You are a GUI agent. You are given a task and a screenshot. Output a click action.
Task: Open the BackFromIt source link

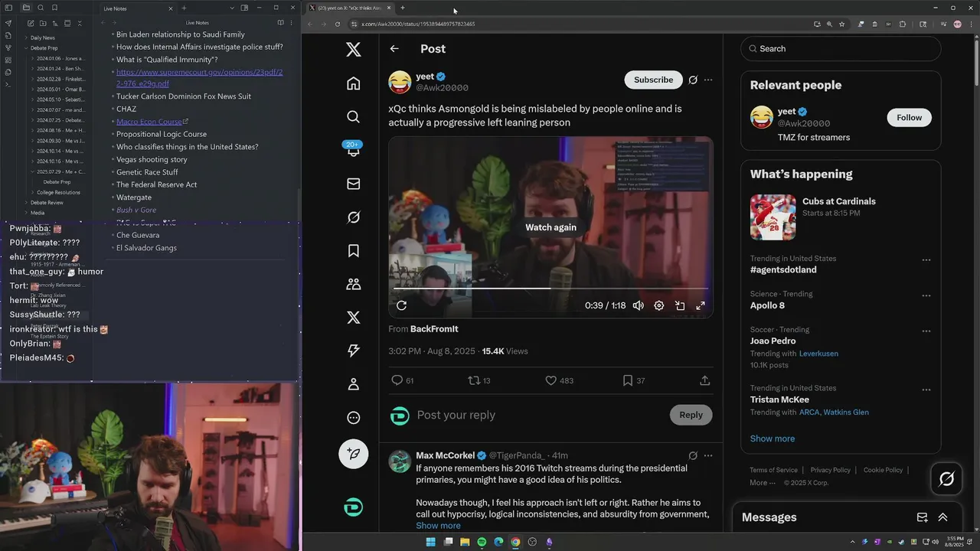coord(434,329)
